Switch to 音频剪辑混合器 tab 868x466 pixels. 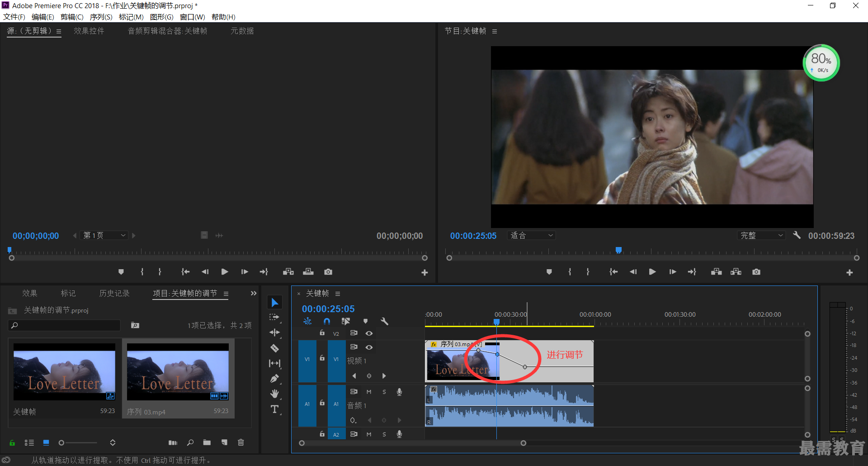click(x=167, y=31)
